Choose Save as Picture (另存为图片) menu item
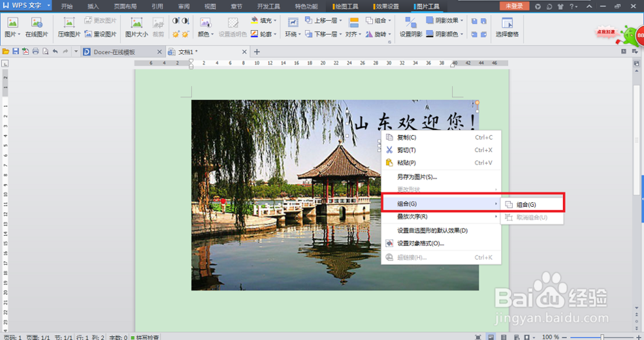This screenshot has height=340, width=644. (x=441, y=177)
